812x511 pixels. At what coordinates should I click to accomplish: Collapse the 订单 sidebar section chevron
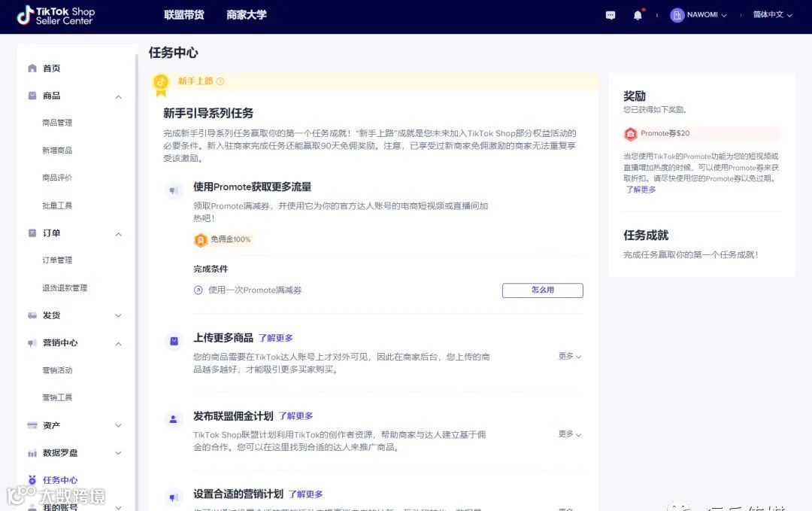[x=119, y=234]
